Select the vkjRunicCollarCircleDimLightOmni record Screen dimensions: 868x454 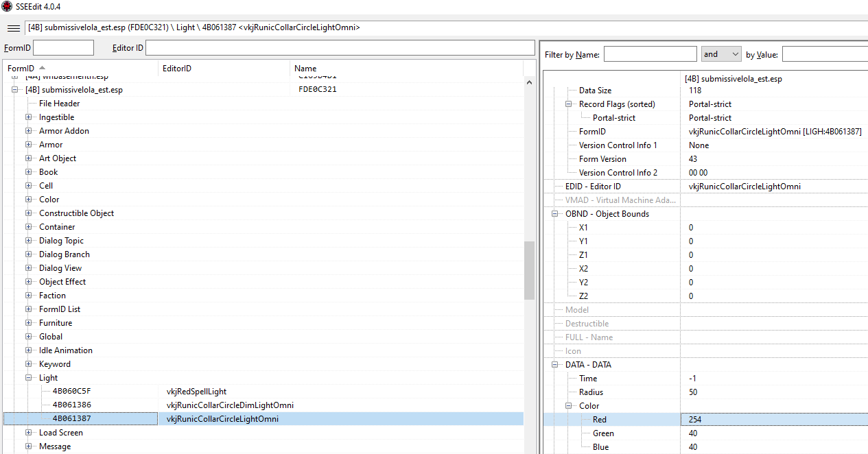coord(230,405)
